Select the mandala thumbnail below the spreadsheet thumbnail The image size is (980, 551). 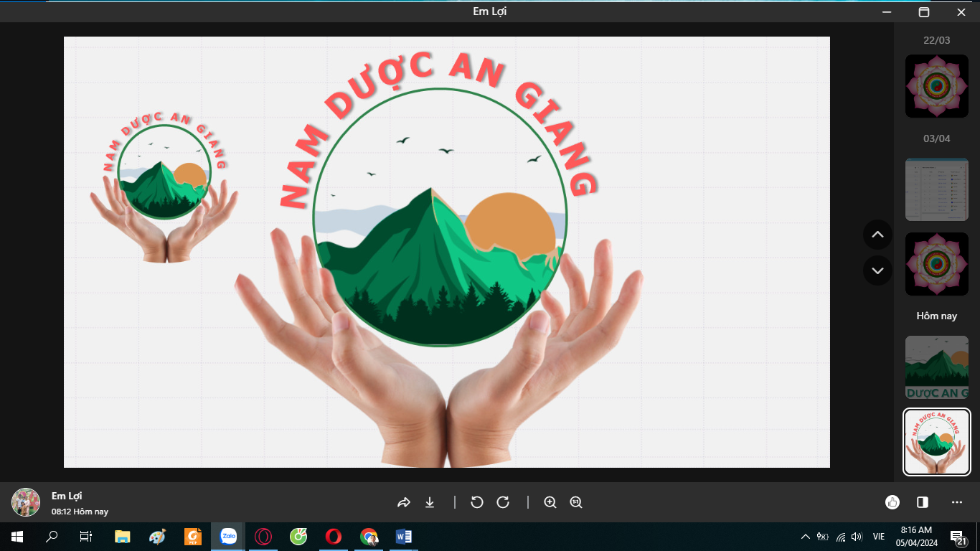pyautogui.click(x=936, y=264)
